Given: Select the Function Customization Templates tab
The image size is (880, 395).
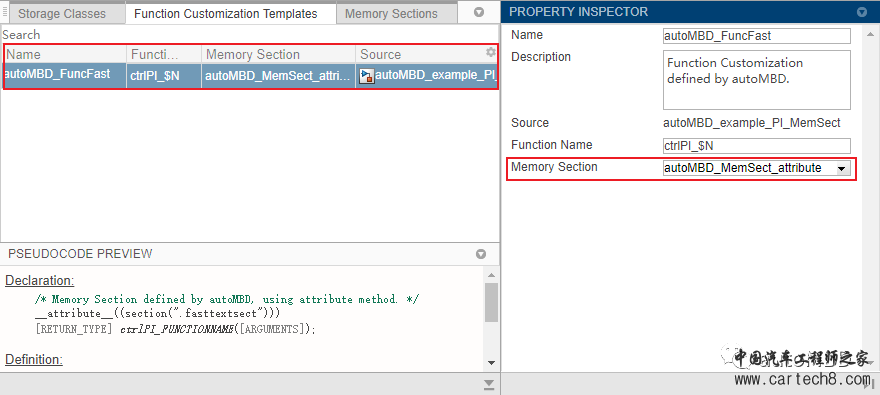Looking at the screenshot, I should (226, 13).
